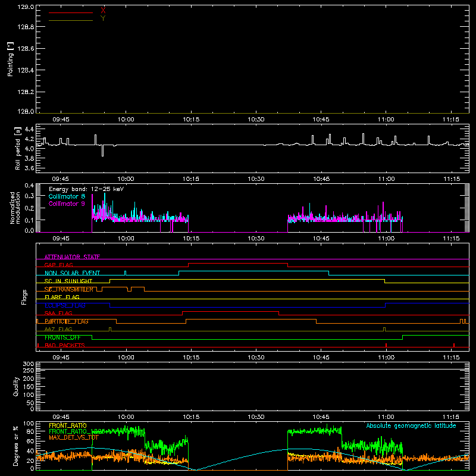
Task: Select the AAZ_FLAG label
Action: click(58, 329)
